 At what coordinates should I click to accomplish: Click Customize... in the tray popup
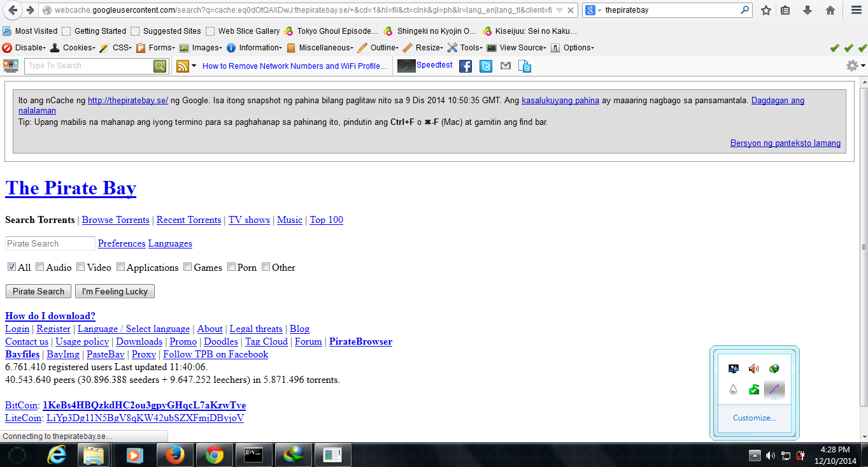(x=754, y=418)
